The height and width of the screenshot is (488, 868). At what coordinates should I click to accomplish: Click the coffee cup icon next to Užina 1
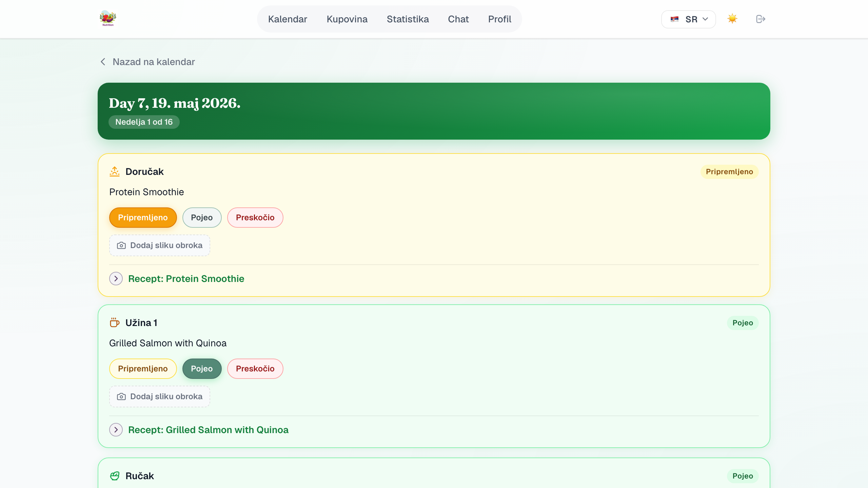point(115,323)
